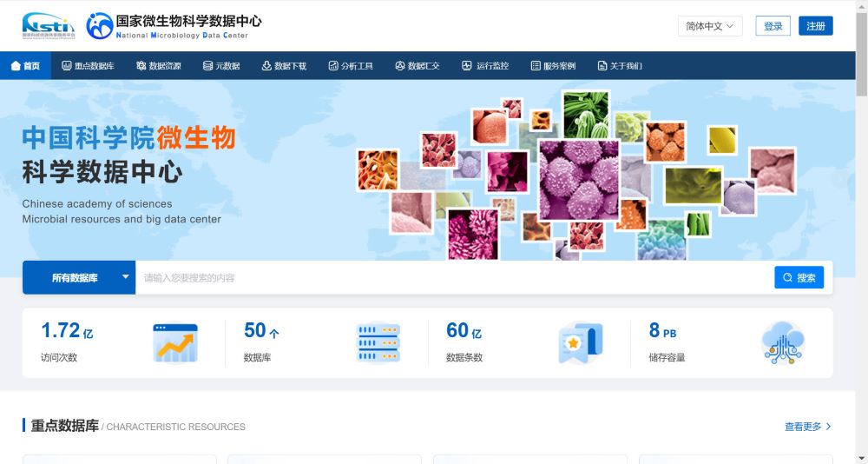Click into the search text input field
This screenshot has height=464, width=868.
451,278
